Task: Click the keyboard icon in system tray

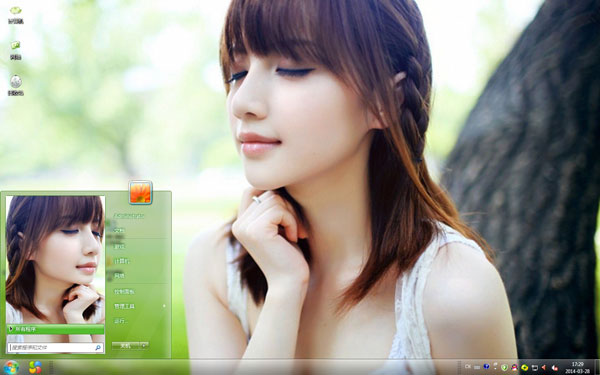Action: point(477,367)
